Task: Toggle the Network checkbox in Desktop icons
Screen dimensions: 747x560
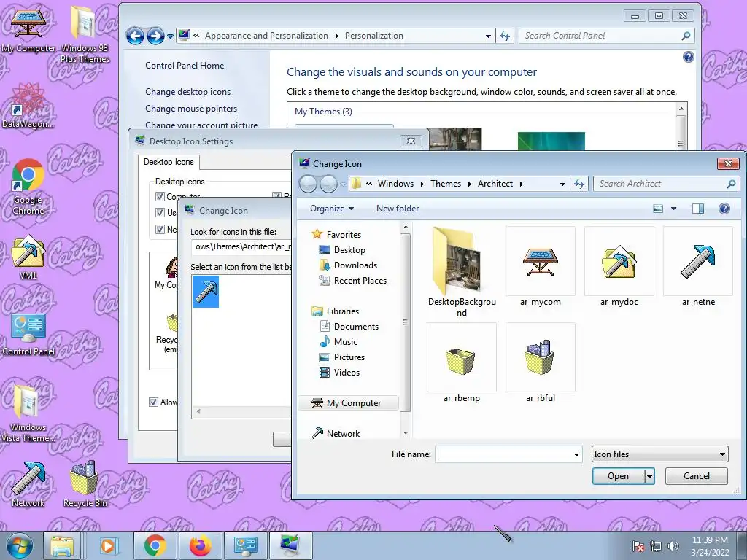Action: pyautogui.click(x=160, y=229)
